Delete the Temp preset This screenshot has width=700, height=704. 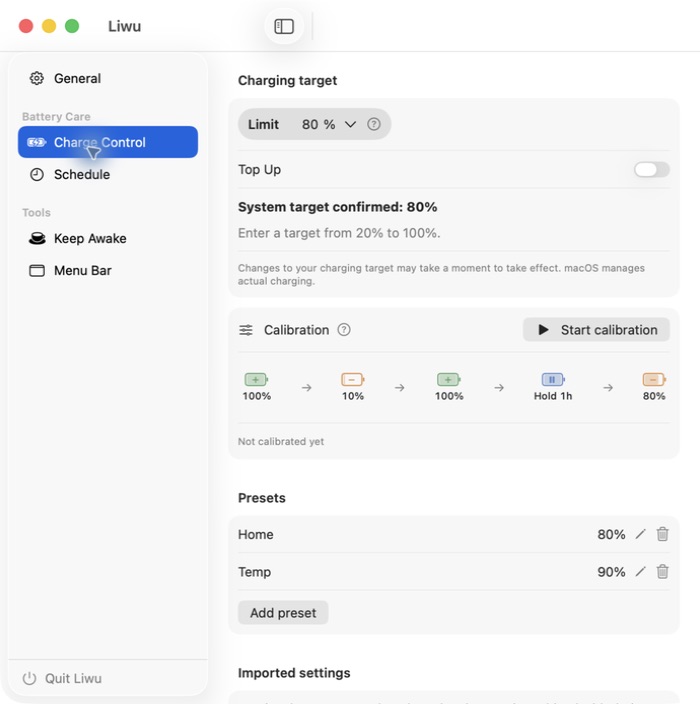pos(662,572)
